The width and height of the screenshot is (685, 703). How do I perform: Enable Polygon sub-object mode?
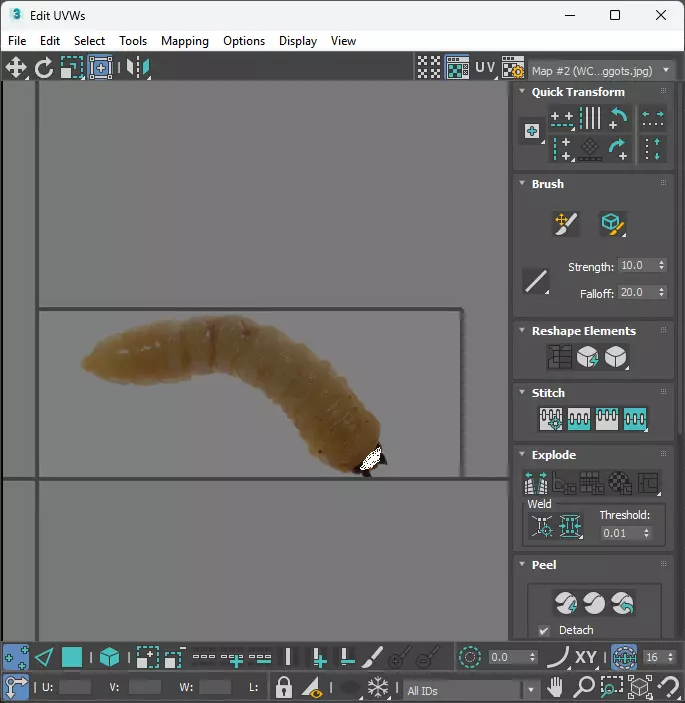coord(72,657)
